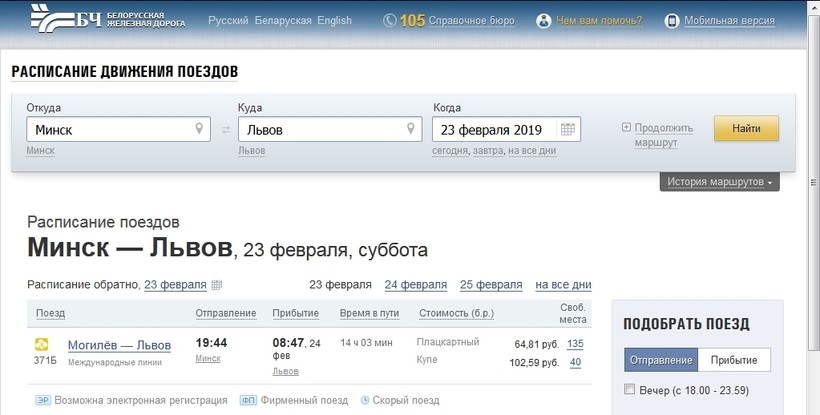Open return schedule calendar icon

(x=216, y=285)
